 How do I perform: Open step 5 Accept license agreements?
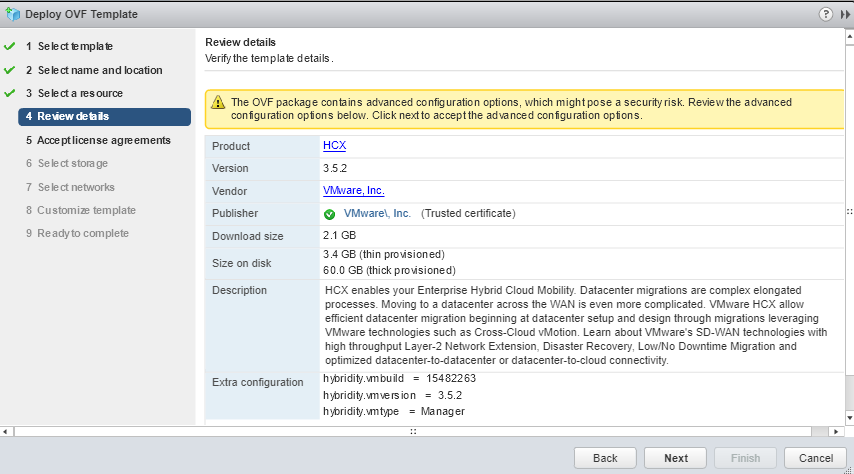click(x=98, y=141)
